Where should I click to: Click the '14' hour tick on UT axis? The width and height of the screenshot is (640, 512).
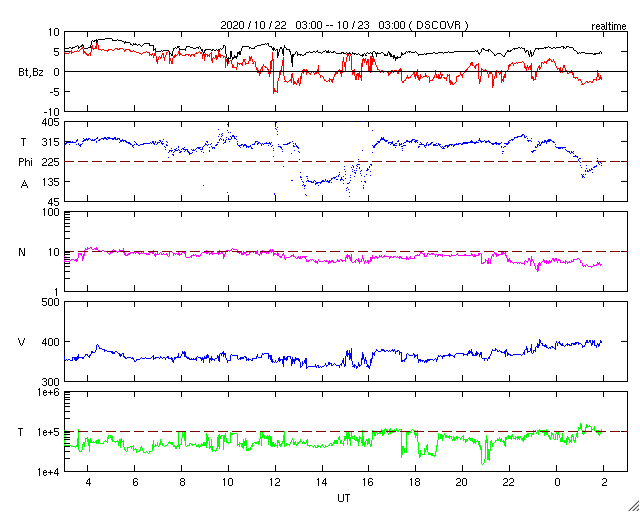click(x=322, y=482)
